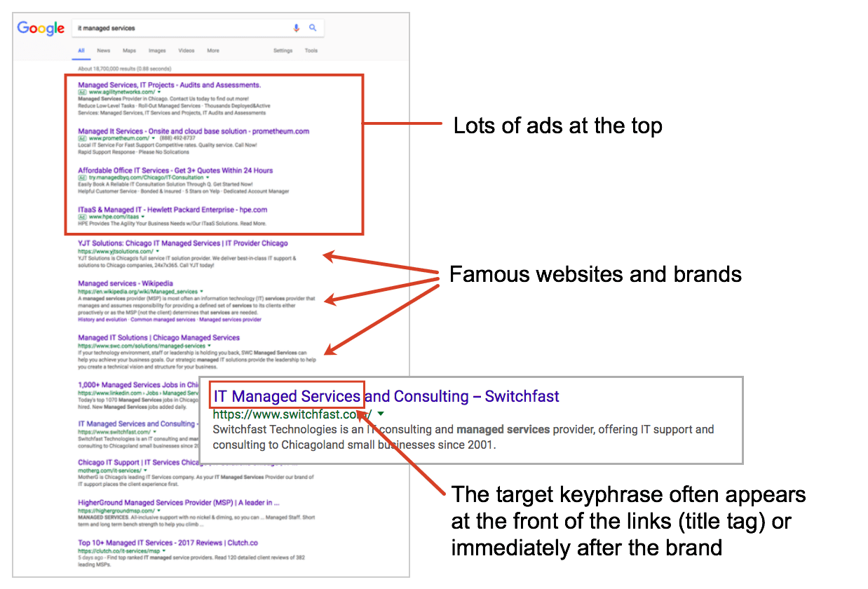Expand the arrow next to www.hpe.com/itaas
868x589 pixels.
[x=144, y=217]
